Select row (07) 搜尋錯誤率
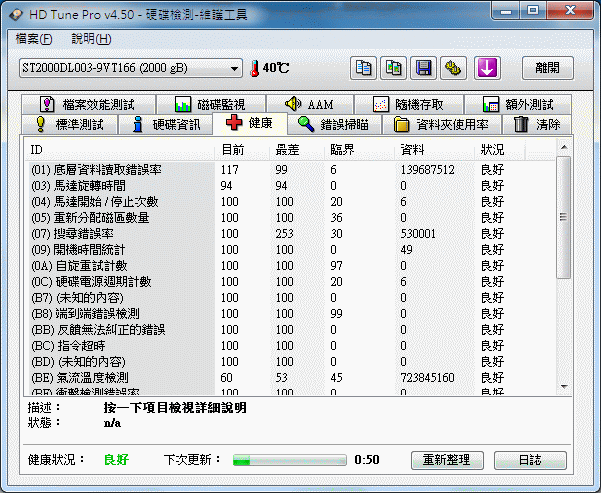Screen dimensions: 601x493 pyautogui.click(x=289, y=234)
